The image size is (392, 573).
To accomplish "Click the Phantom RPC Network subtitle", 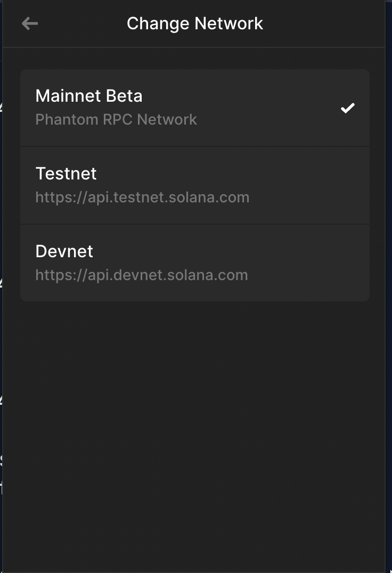I will 116,119.
